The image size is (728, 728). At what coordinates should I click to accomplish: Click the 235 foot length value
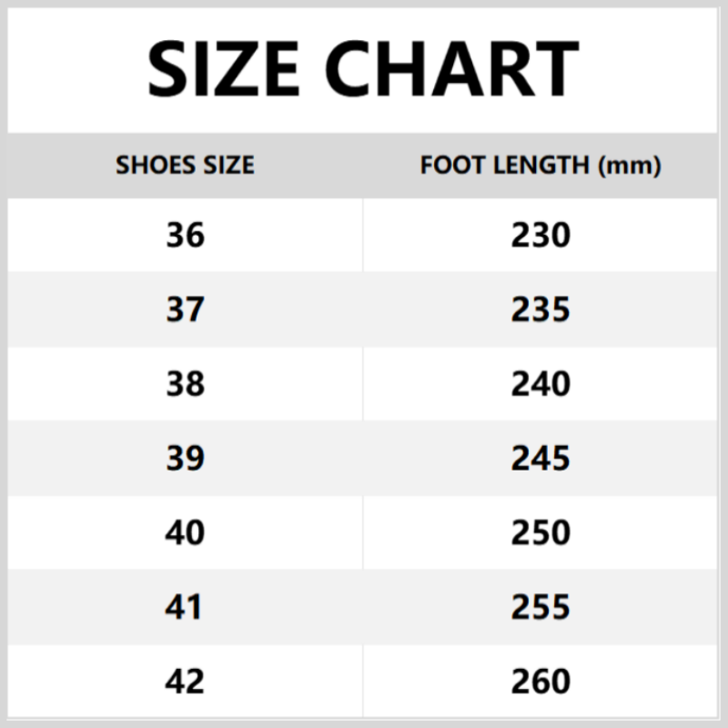pyautogui.click(x=541, y=310)
